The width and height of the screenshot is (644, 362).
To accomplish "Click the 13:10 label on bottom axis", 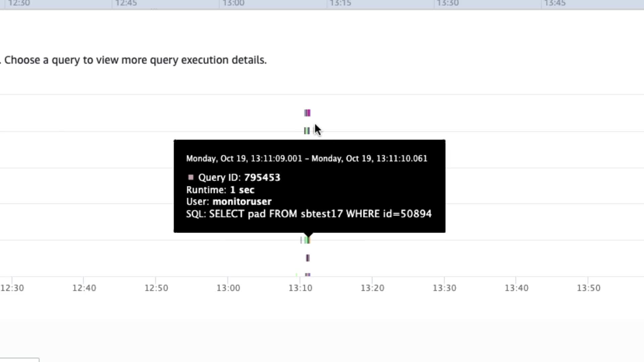I will click(x=300, y=288).
